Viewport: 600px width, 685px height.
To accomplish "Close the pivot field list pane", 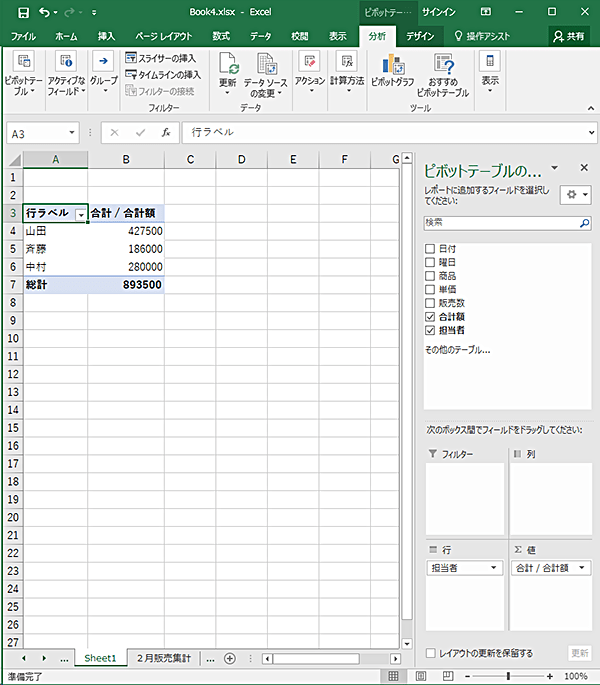I will click(x=584, y=168).
